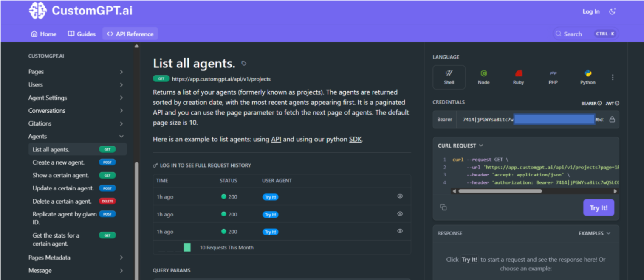Viewport: 644px width, 280px height.
Task: Click the first row 200 status
Action: (229, 197)
